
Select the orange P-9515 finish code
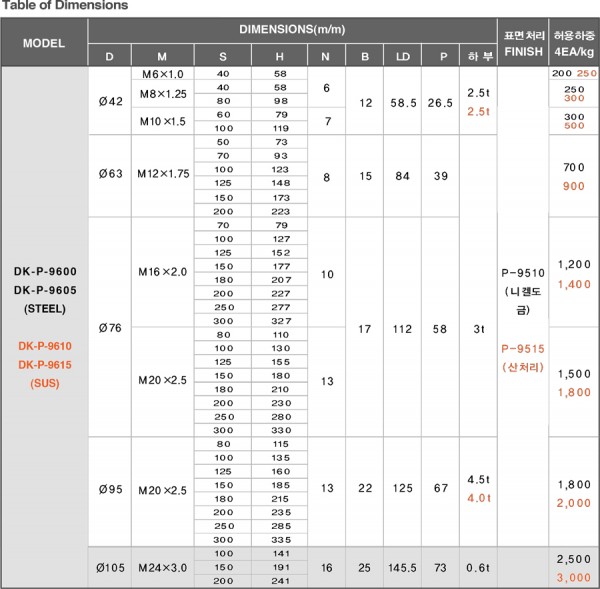point(525,348)
